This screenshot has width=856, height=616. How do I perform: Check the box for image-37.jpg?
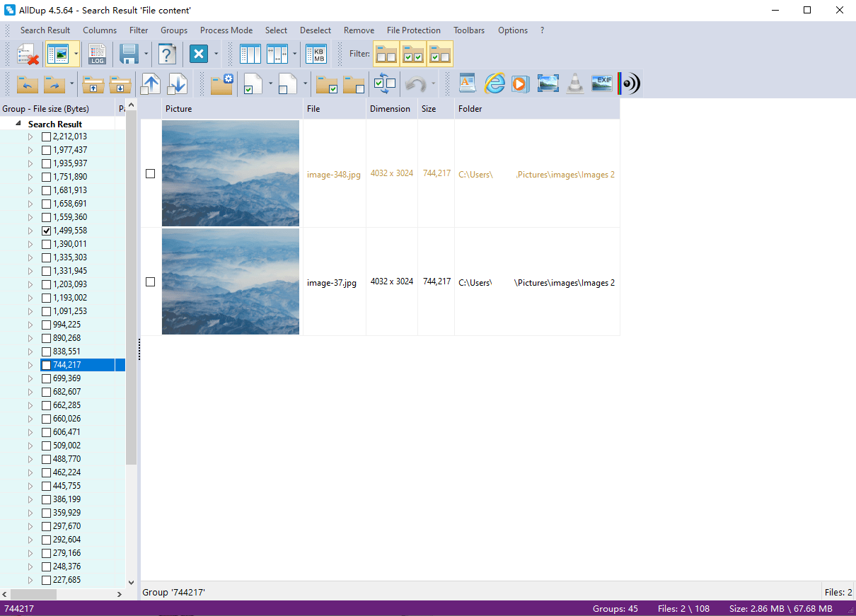pos(150,281)
